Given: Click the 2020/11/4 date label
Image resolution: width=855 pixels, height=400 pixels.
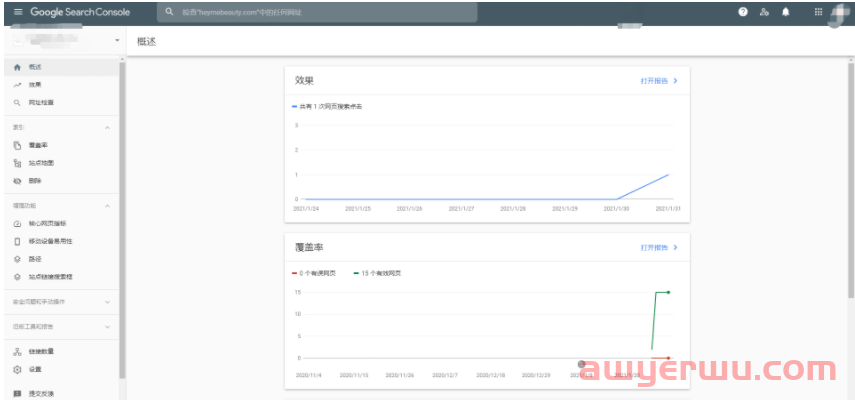Looking at the screenshot, I should (x=309, y=375).
